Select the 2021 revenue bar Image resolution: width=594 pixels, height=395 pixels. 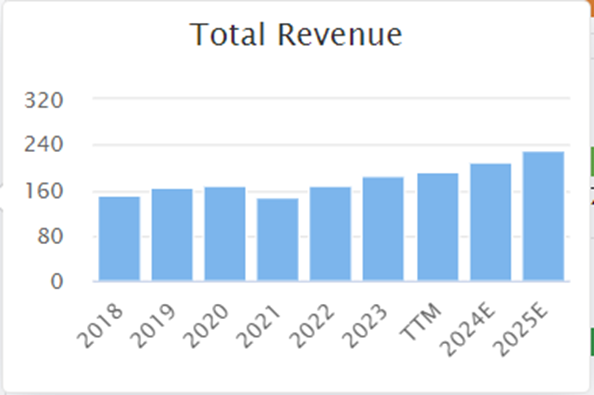pos(278,239)
